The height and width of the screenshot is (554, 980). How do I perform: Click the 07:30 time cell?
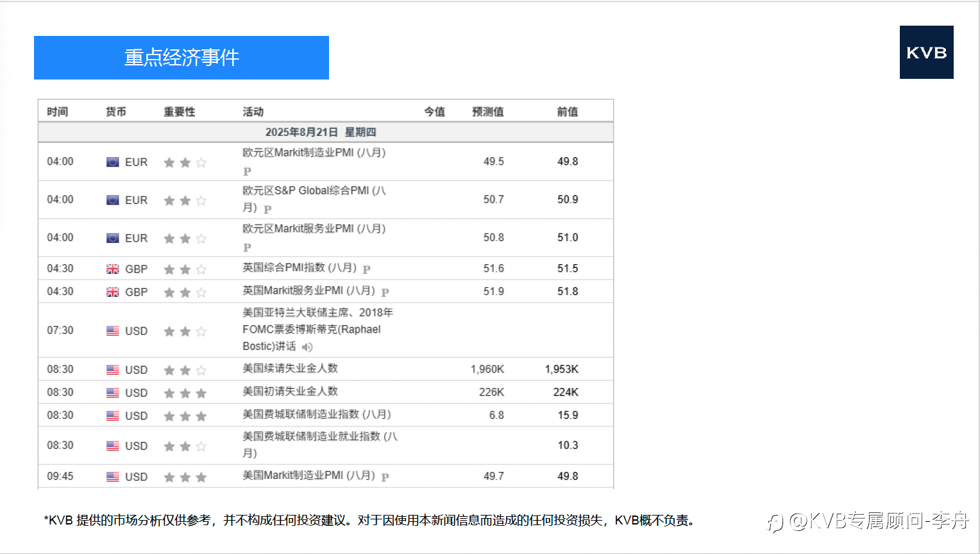[60, 330]
